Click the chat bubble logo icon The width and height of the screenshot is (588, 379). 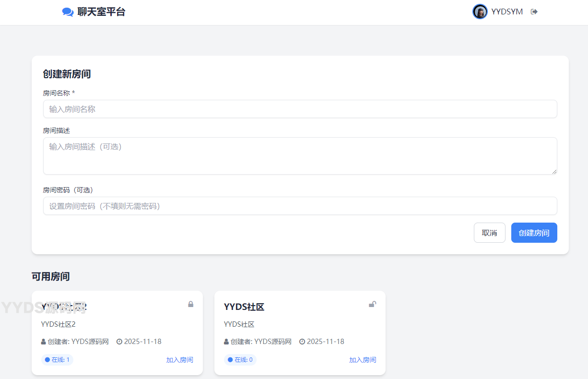(67, 11)
